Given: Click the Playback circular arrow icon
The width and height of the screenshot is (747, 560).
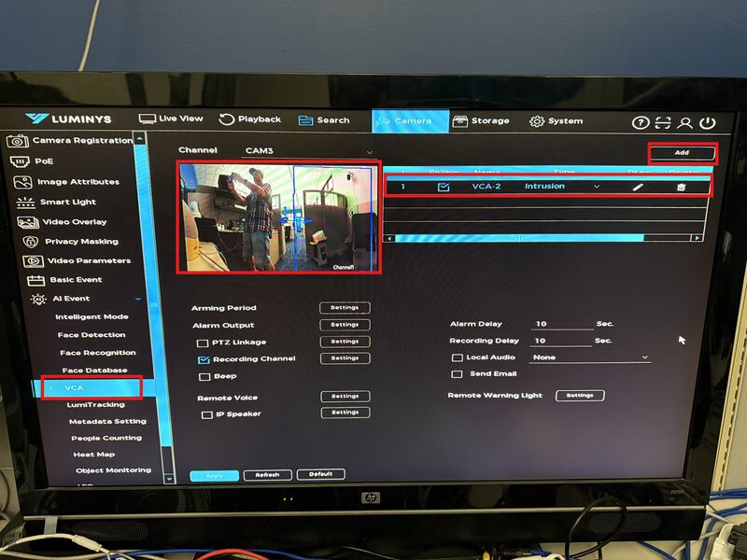Looking at the screenshot, I should pos(226,119).
